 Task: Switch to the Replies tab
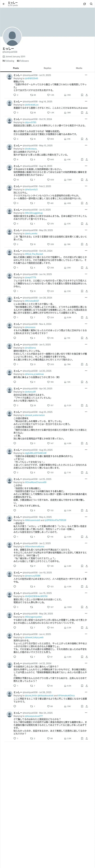(x=47, y=68)
